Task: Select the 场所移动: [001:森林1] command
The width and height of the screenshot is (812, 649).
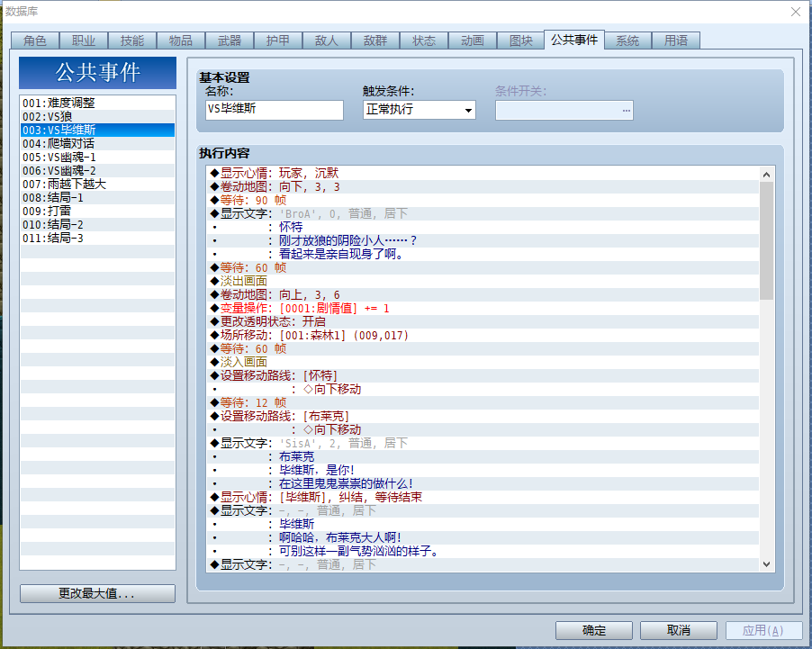Action: click(x=483, y=335)
